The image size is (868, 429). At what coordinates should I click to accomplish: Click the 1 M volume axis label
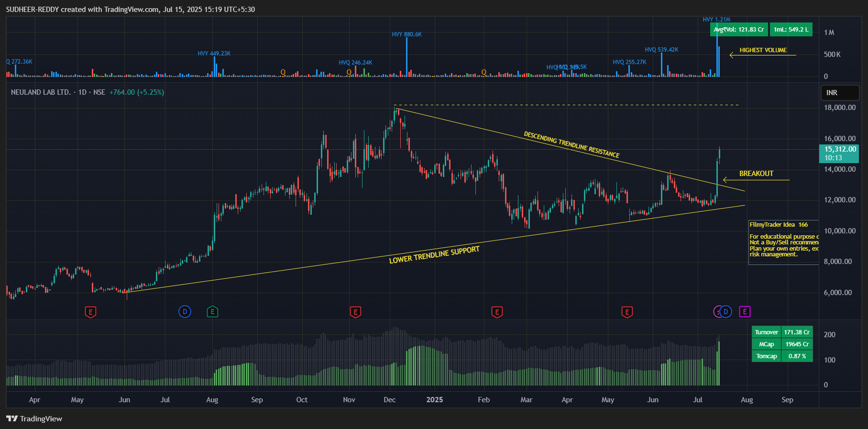829,33
